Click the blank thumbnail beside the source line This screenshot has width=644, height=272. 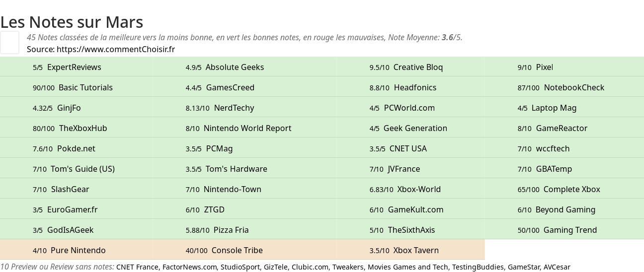click(9, 42)
